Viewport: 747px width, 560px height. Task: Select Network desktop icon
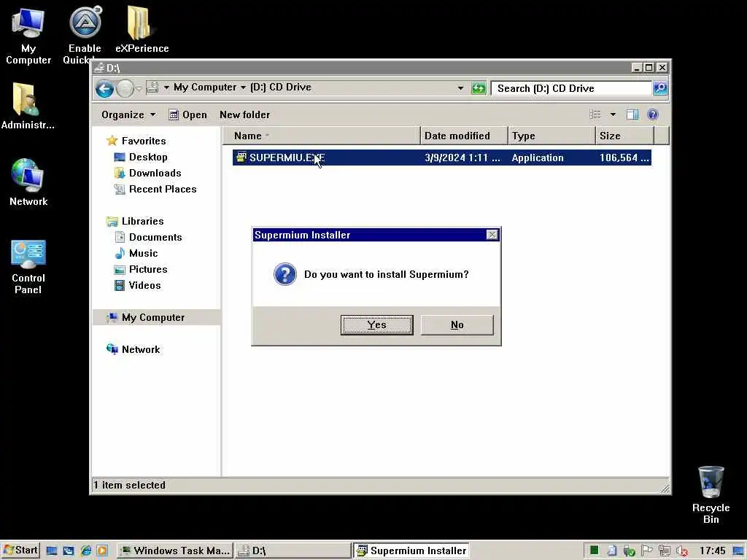[28, 182]
